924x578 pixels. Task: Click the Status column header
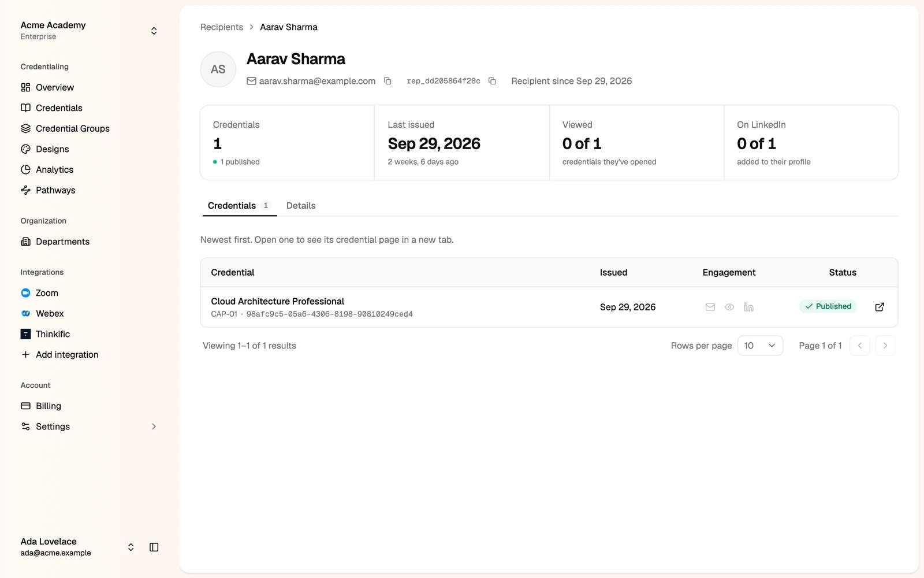(843, 272)
